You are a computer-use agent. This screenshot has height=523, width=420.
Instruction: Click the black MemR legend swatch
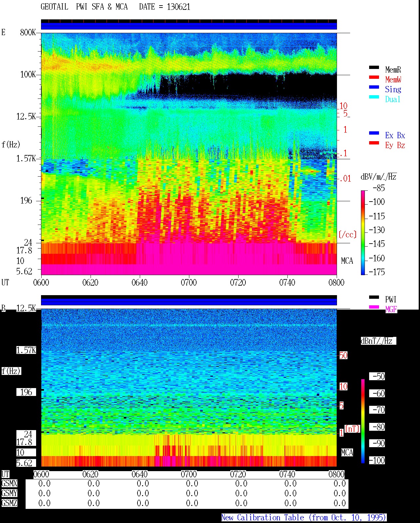pos(374,68)
